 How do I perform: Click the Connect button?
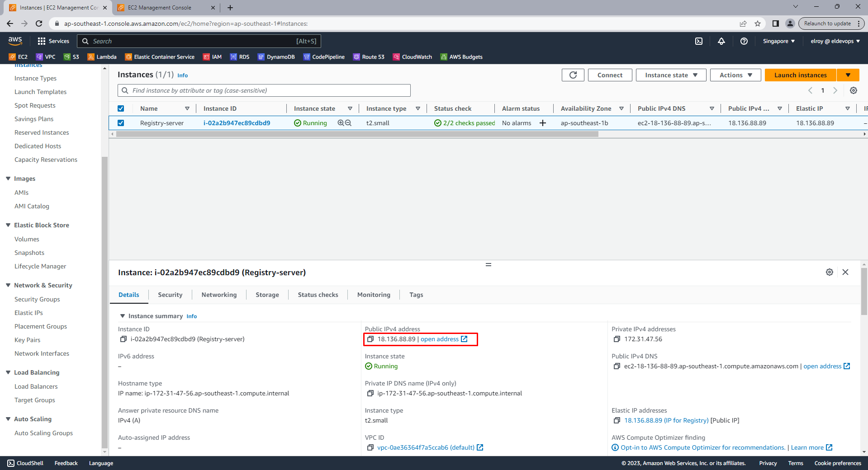click(610, 75)
